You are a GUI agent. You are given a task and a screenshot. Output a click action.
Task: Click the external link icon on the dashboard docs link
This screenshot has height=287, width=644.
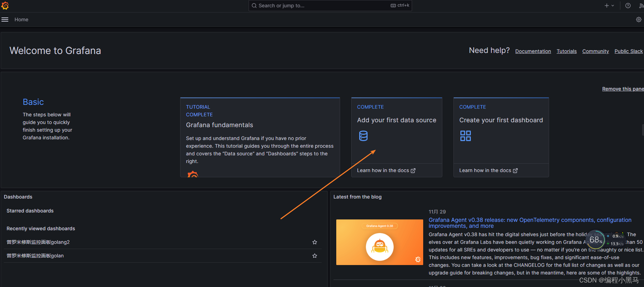point(515,171)
